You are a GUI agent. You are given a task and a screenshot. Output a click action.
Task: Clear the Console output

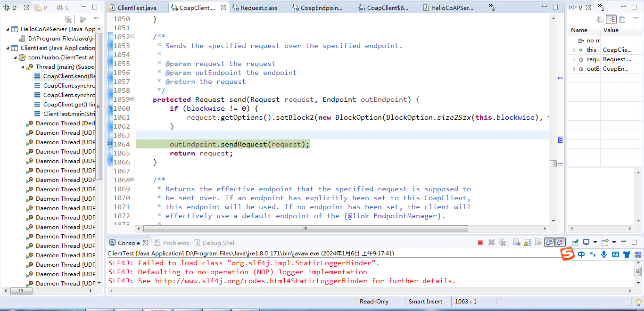[x=517, y=242]
